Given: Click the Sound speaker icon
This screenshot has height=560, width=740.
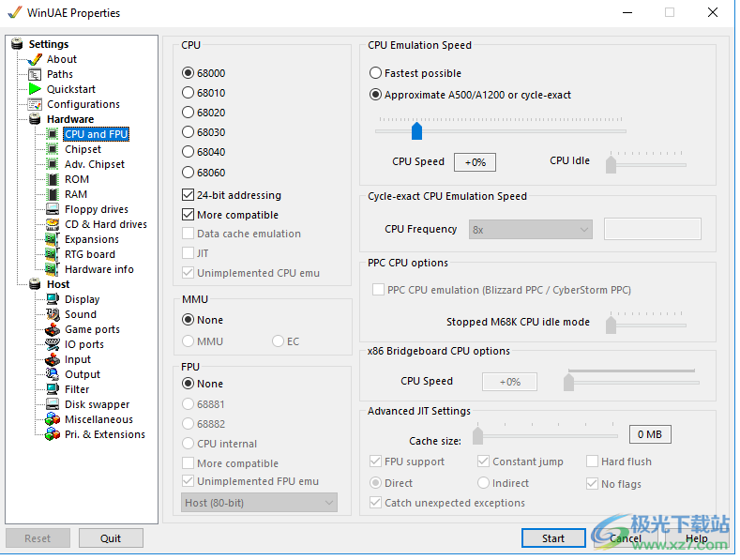Looking at the screenshot, I should click(53, 314).
